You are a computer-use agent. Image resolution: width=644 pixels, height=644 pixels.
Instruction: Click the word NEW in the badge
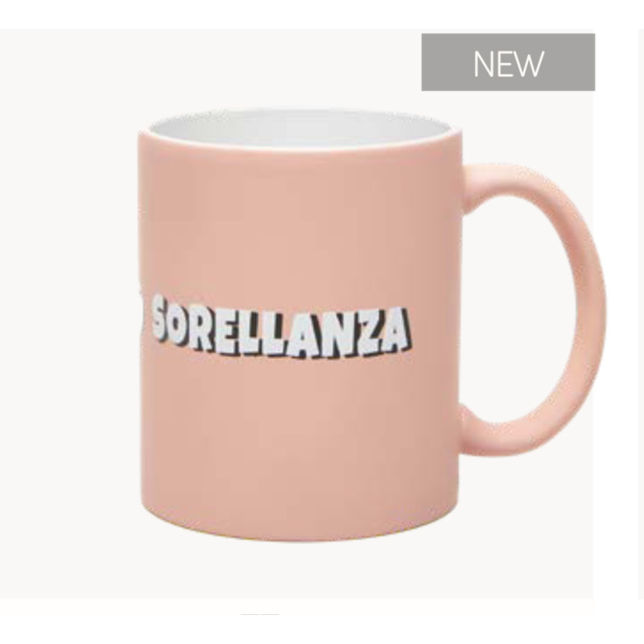509,64
